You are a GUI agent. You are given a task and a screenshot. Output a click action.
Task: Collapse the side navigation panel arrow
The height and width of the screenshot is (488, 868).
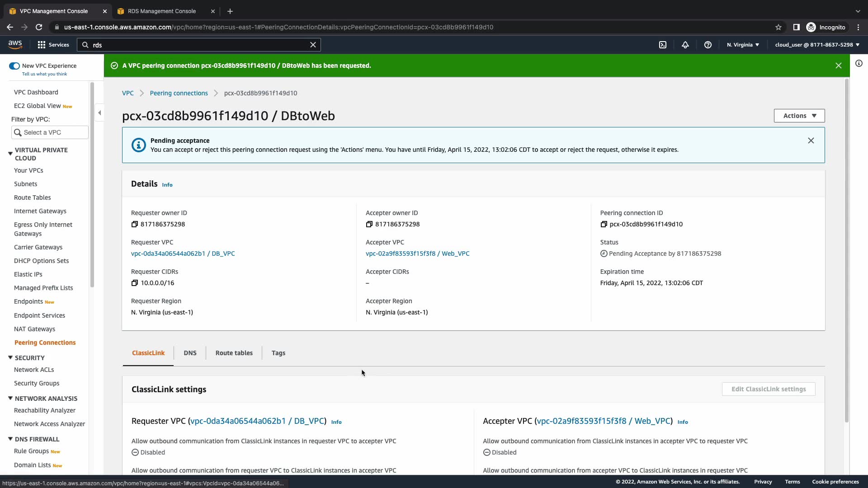pos(100,113)
